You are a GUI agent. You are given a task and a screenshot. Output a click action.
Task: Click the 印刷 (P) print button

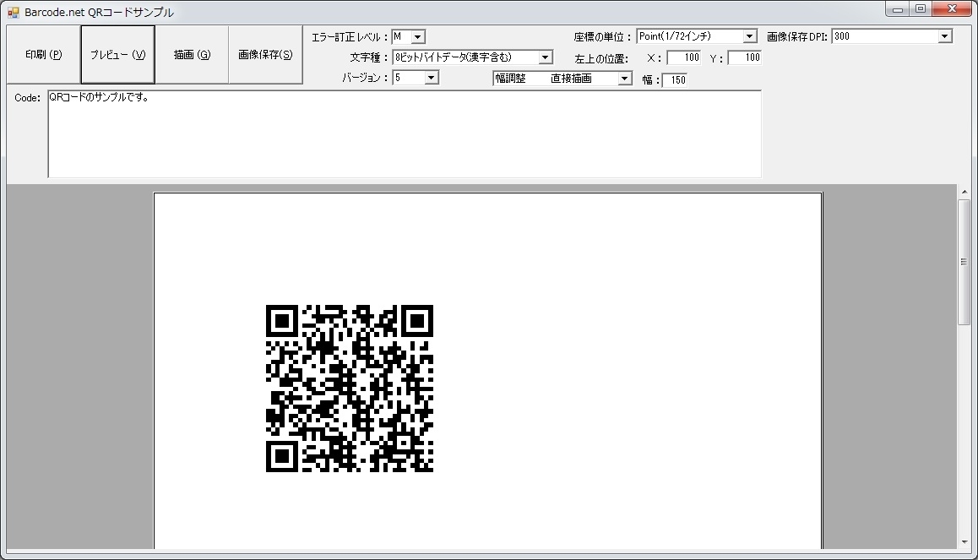[44, 55]
